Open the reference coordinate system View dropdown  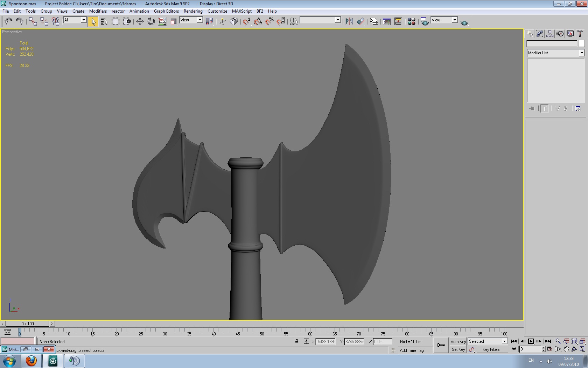pos(199,20)
